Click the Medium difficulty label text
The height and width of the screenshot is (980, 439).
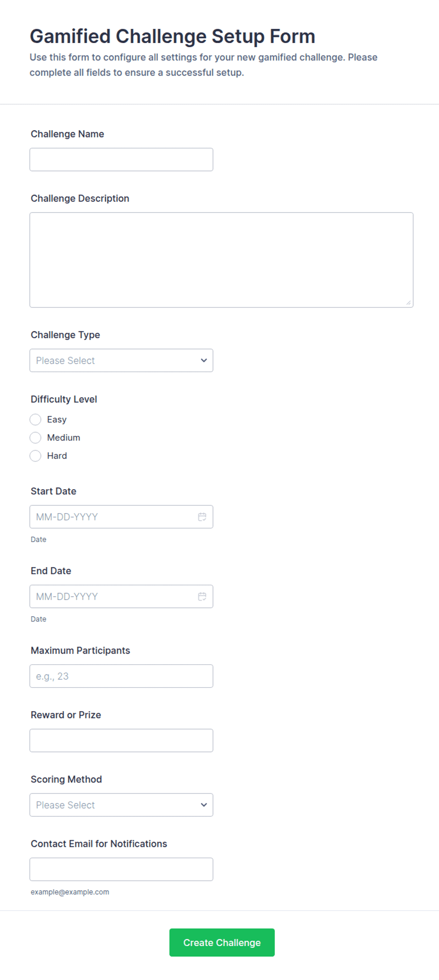pos(64,438)
